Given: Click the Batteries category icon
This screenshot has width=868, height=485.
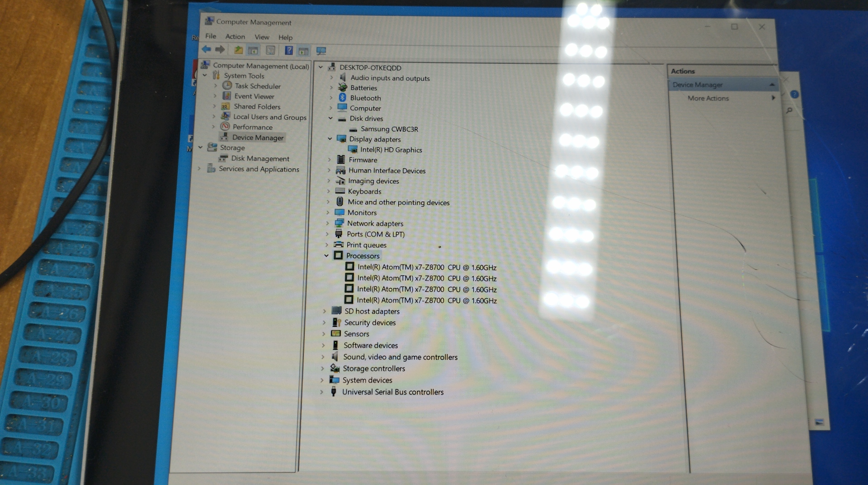Looking at the screenshot, I should (x=343, y=87).
